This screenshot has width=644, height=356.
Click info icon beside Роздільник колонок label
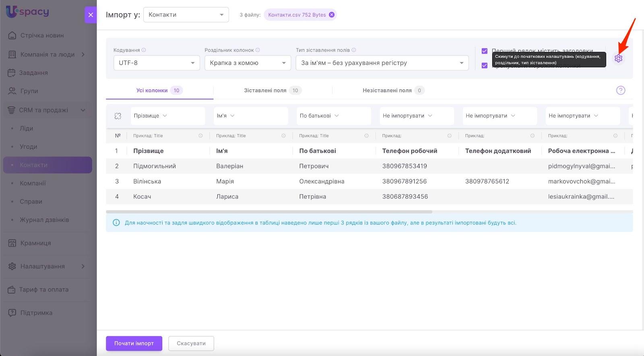258,50
